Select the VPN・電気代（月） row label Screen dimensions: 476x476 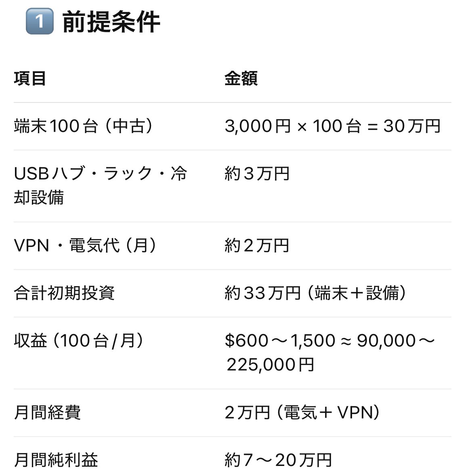pos(85,245)
